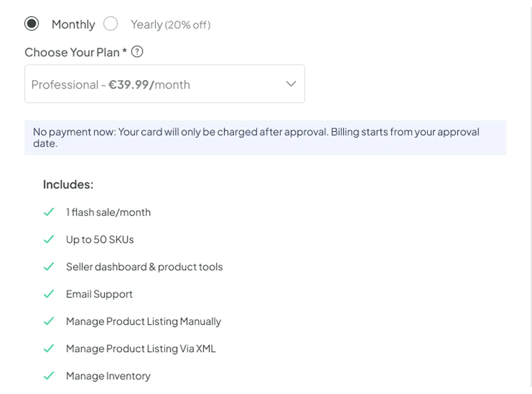532x394 pixels.
Task: Click the checkmark next to Email Support
Action: point(49,294)
